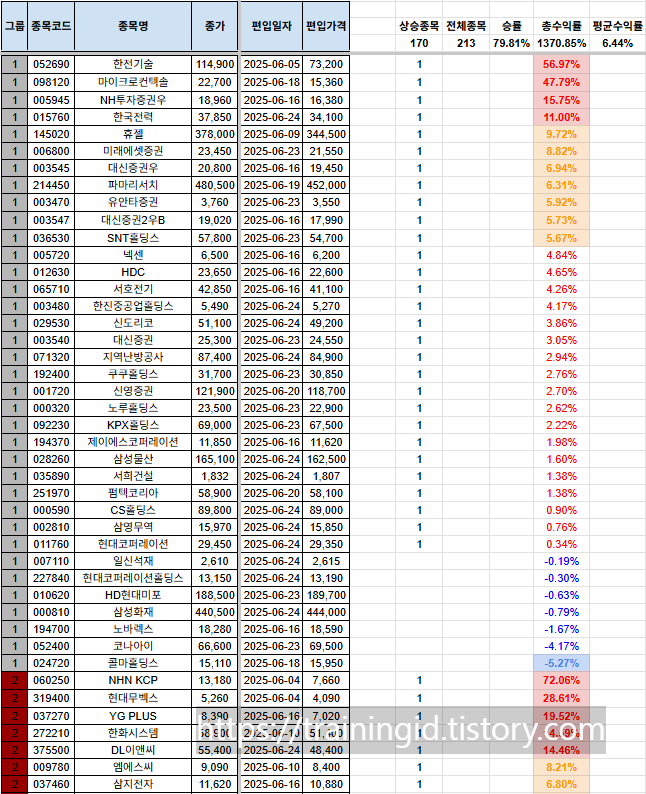Screen dimensions: 646x794
Task: Click the 한선기술 stock name cell
Action: click(133, 64)
